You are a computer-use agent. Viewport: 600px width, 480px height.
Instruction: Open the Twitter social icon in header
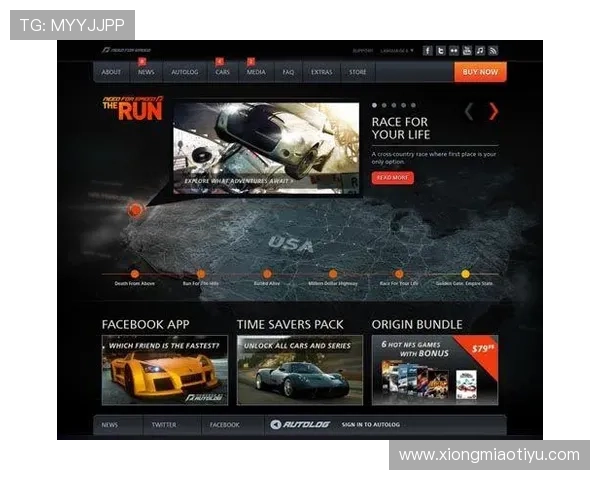click(x=441, y=50)
